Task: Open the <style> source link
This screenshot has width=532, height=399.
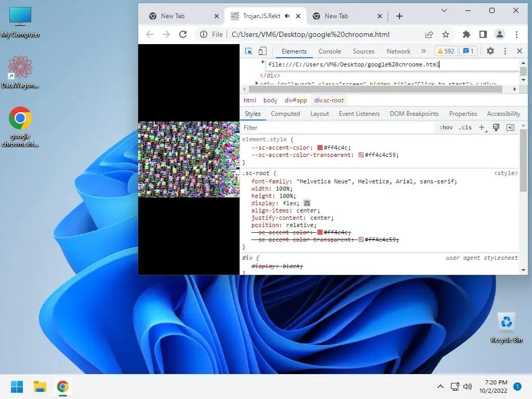Action: tap(506, 173)
